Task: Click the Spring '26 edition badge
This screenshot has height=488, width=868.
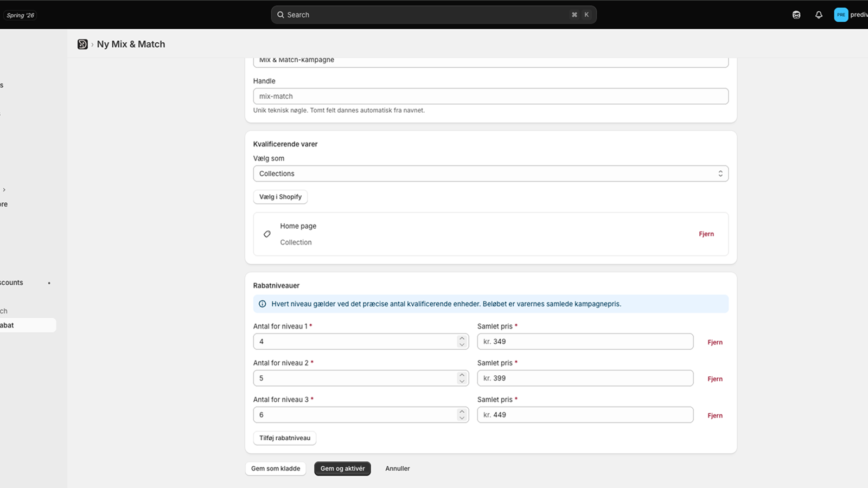Action: [21, 15]
